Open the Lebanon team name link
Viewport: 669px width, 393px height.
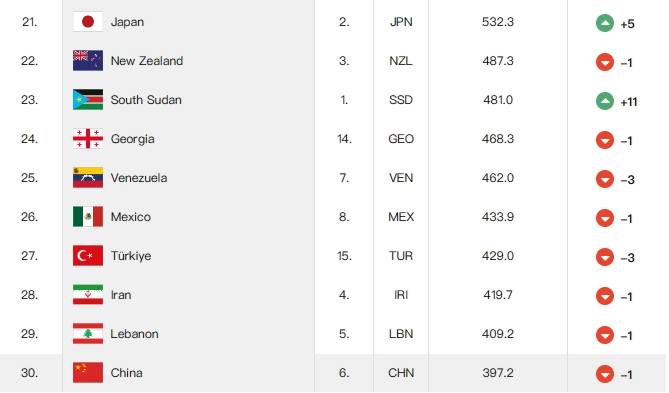click(x=134, y=334)
